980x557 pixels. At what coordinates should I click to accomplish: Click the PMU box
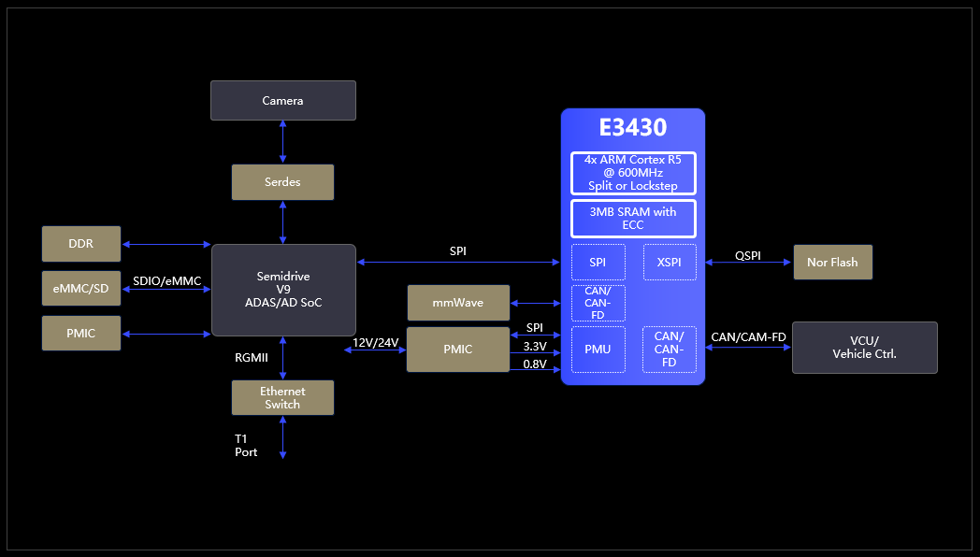598,350
